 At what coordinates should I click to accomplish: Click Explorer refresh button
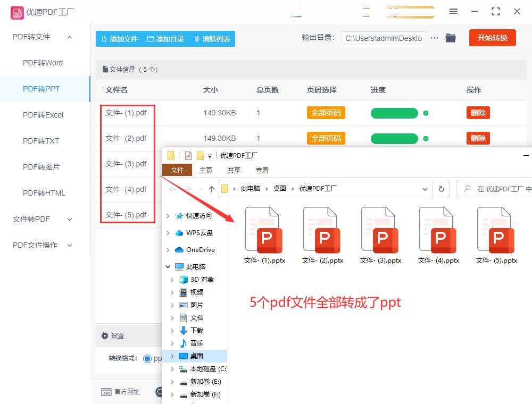coord(441,189)
